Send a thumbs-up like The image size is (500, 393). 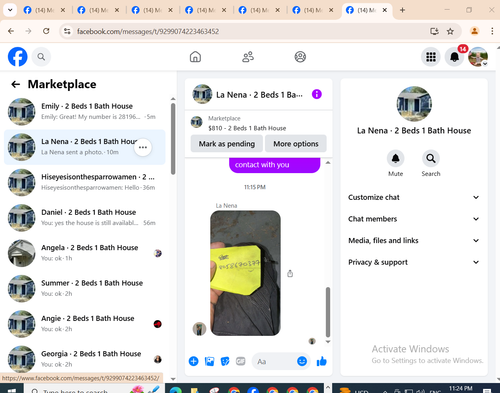pos(322,361)
